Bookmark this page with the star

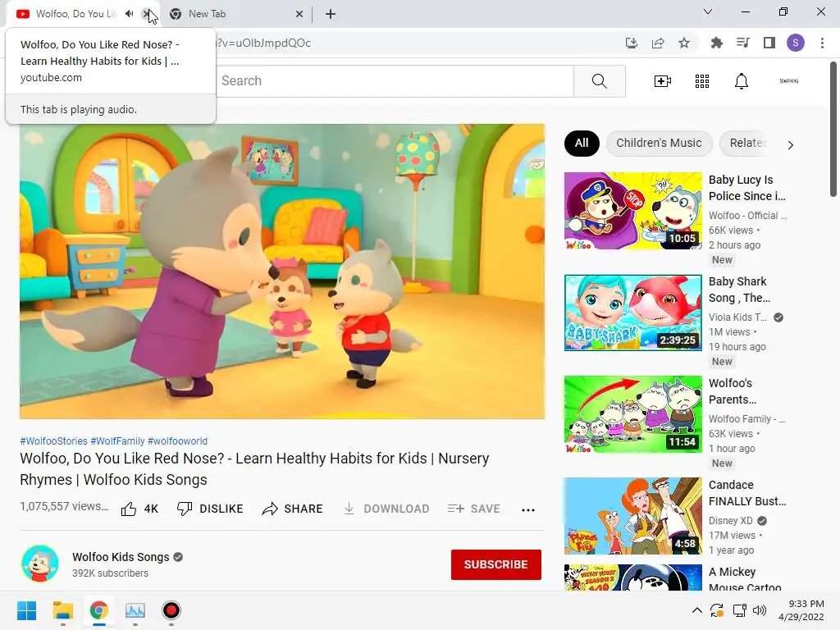click(x=684, y=43)
